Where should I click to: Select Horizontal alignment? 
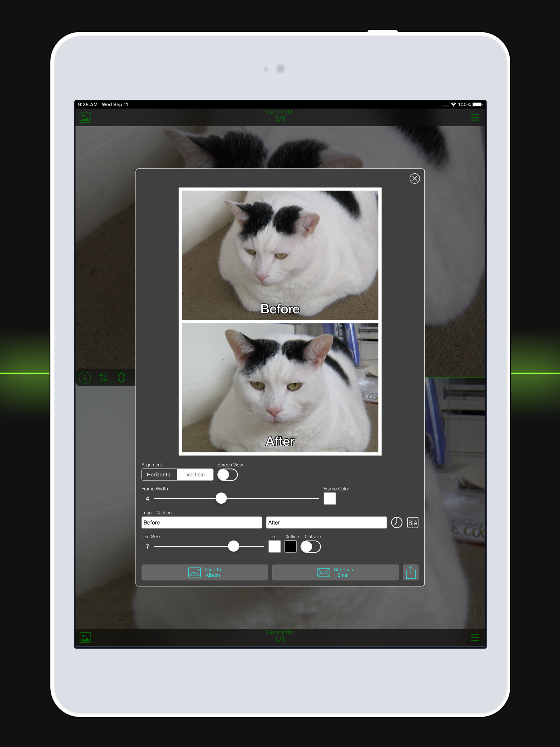tap(159, 474)
